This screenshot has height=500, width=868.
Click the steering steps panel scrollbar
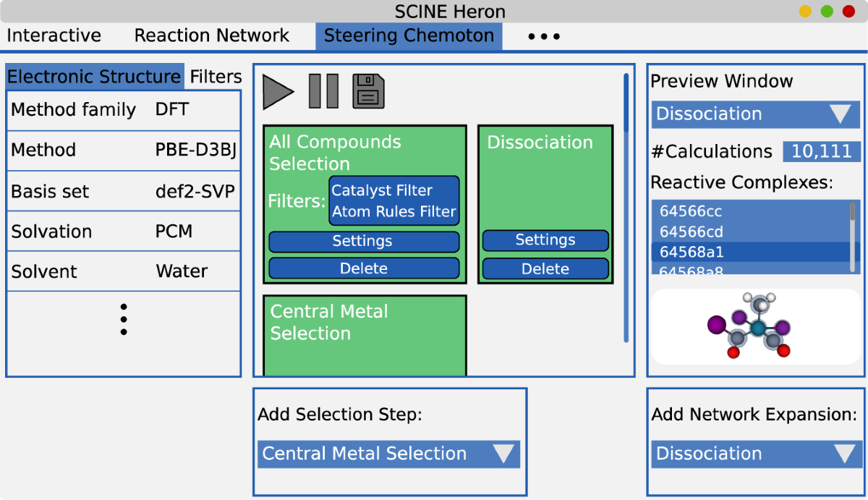626,102
